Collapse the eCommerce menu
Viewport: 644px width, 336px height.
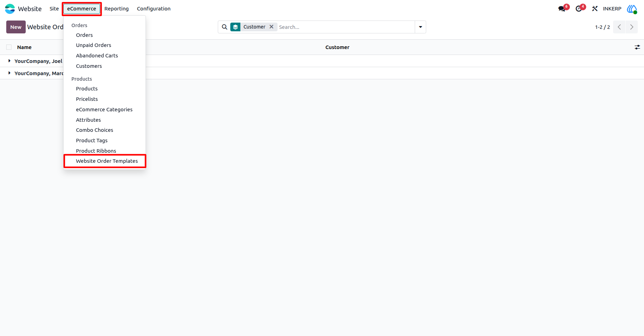pyautogui.click(x=82, y=9)
